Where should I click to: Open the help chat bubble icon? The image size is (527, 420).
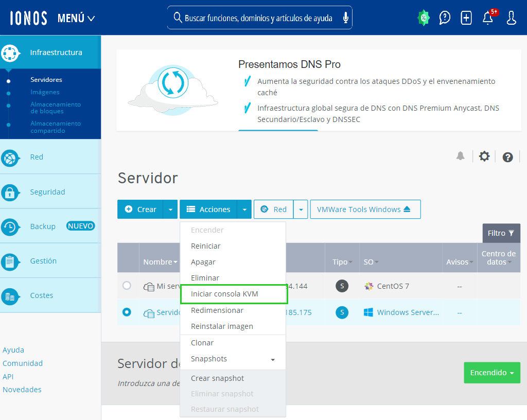[445, 18]
